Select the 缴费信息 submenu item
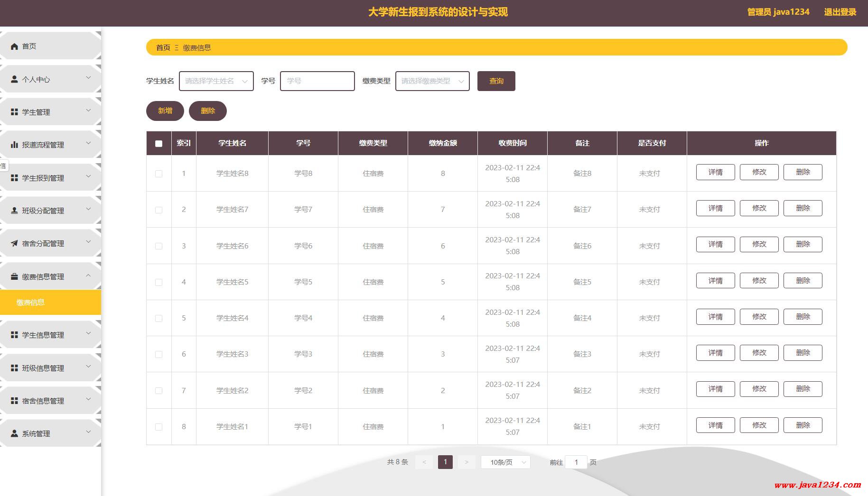The width and height of the screenshot is (868, 496). [x=50, y=302]
